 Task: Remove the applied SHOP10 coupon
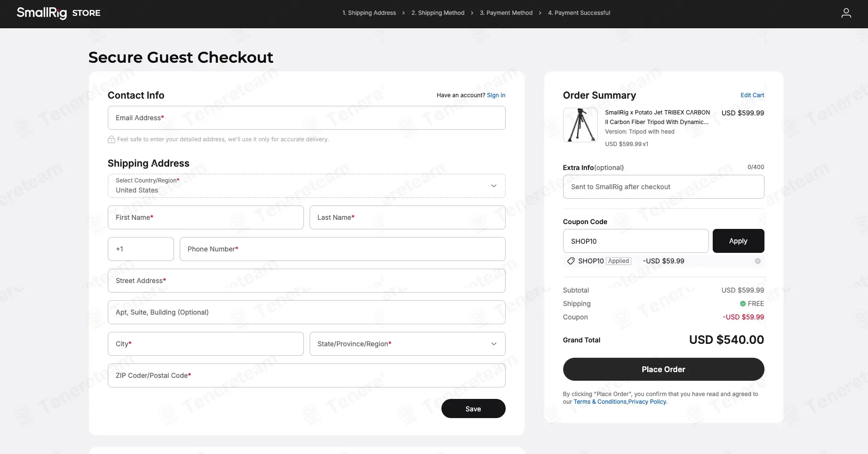pos(758,261)
